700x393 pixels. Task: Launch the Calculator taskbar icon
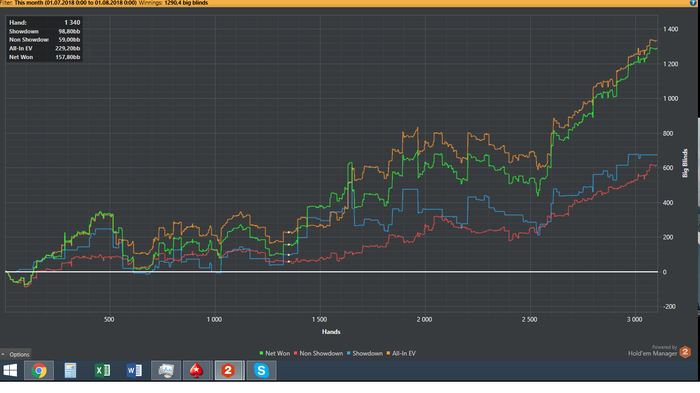click(x=70, y=370)
